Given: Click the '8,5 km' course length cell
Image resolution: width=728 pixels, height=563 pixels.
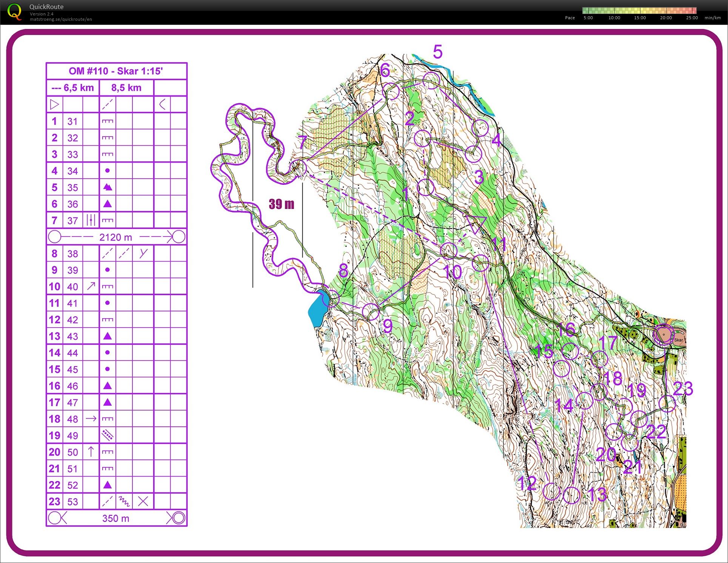Looking at the screenshot, I should (x=126, y=88).
